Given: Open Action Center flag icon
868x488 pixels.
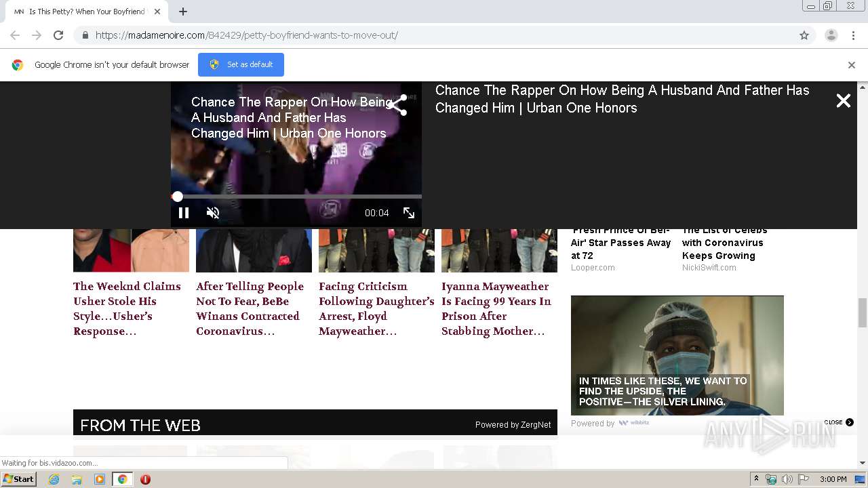Looking at the screenshot, I should (804, 479).
